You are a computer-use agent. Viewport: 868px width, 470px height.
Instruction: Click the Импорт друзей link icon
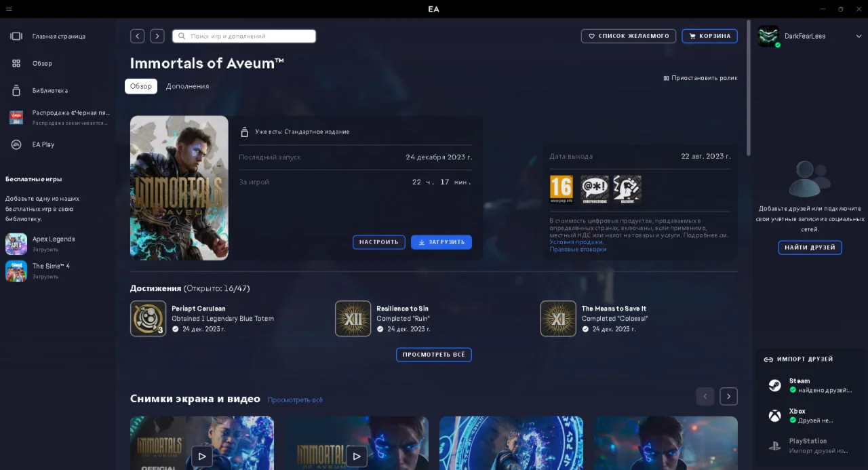tap(768, 359)
